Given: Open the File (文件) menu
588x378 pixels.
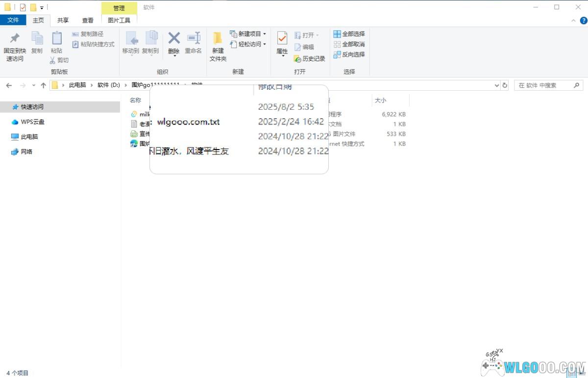Looking at the screenshot, I should [x=13, y=20].
